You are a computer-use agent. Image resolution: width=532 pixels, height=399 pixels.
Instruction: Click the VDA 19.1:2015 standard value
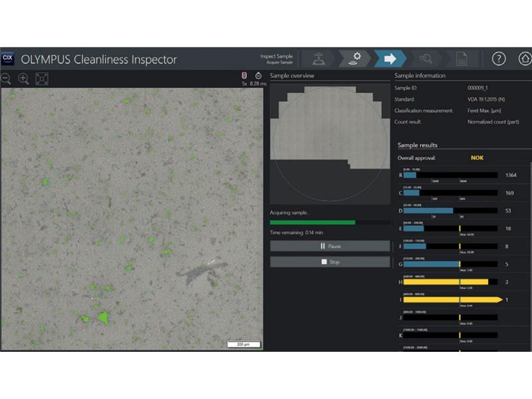pyautogui.click(x=486, y=99)
